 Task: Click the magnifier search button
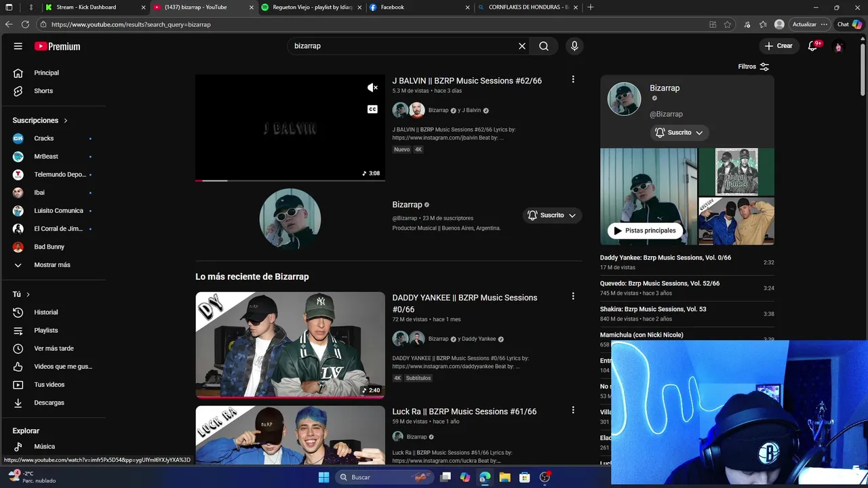[544, 46]
